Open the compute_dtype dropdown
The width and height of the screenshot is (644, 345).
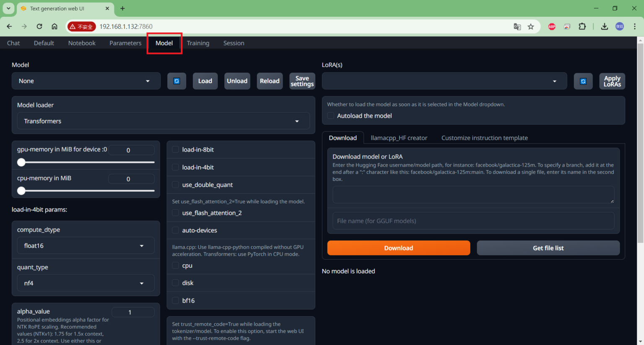(86, 245)
